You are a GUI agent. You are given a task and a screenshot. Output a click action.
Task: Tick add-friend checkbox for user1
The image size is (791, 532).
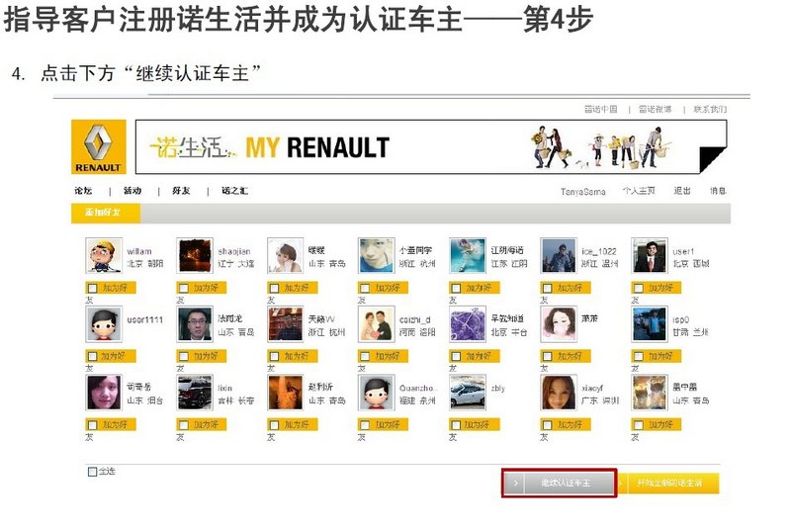click(x=639, y=288)
